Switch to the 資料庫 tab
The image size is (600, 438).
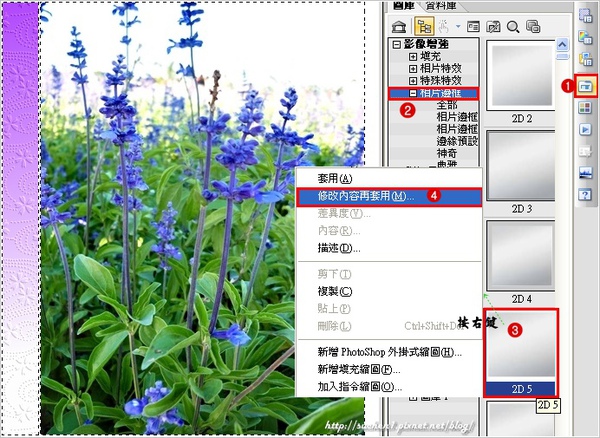click(441, 6)
